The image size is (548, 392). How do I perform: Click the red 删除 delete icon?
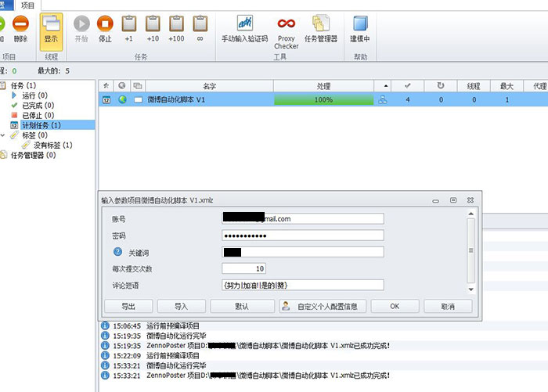tap(20, 23)
